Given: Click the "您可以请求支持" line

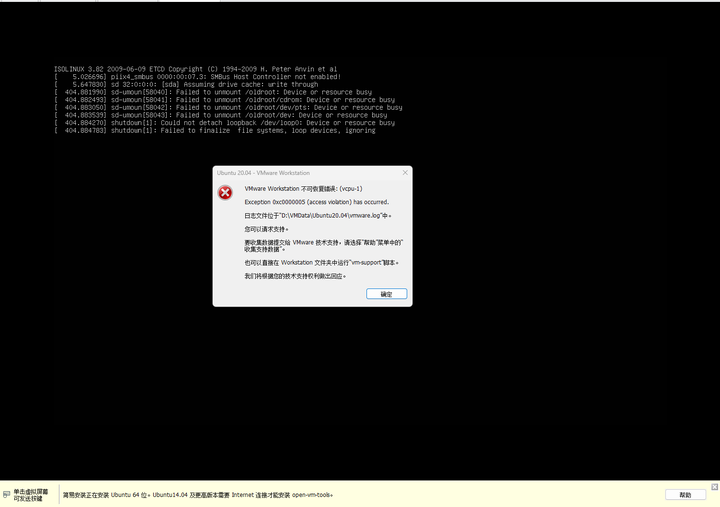Looking at the screenshot, I should (266, 229).
